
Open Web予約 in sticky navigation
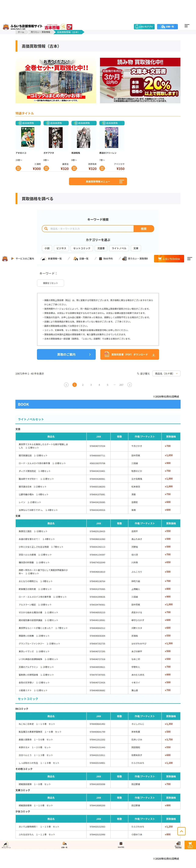(x=106, y=259)
